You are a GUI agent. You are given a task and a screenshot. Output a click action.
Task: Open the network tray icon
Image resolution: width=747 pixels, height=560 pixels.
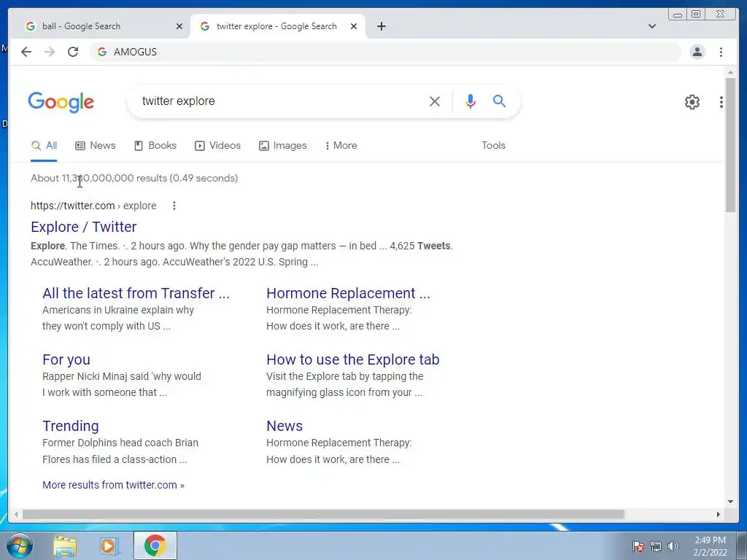click(656, 546)
